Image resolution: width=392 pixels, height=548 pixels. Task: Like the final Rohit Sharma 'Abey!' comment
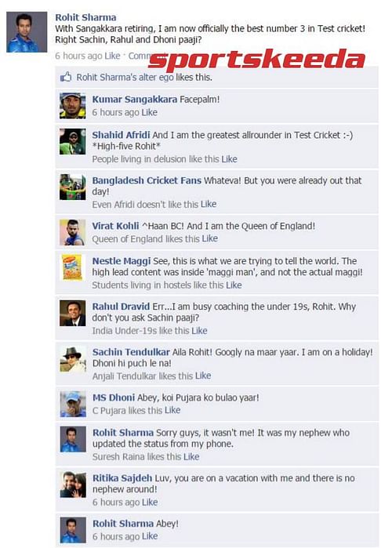(x=150, y=536)
